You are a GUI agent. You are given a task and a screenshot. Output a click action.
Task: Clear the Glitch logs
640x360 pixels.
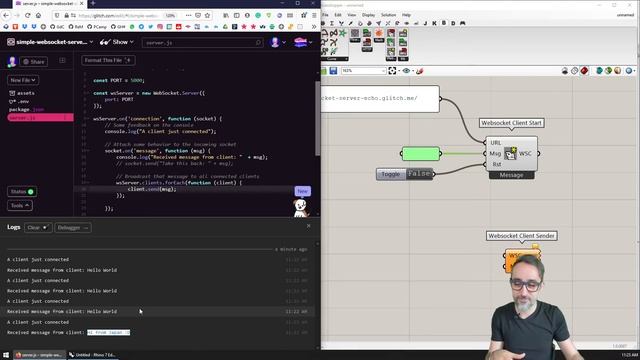coord(38,228)
